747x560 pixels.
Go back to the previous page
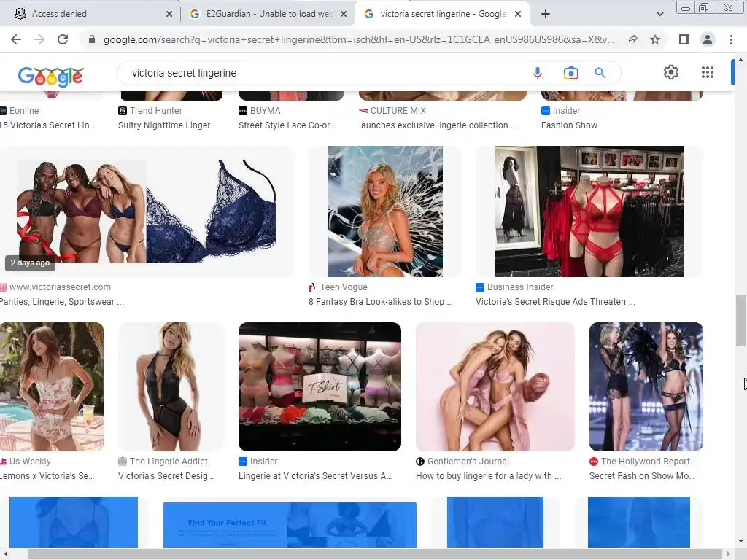pos(16,39)
